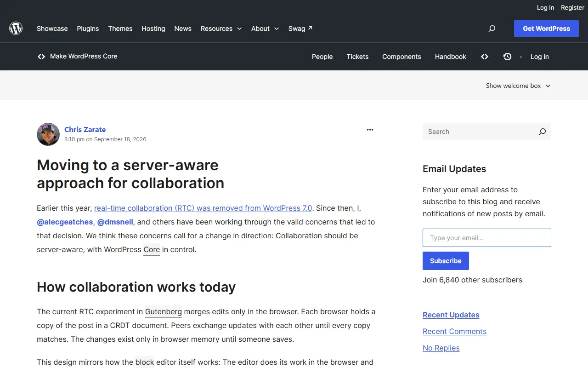
Task: Click the @dmsnell mention
Action: [x=115, y=222]
